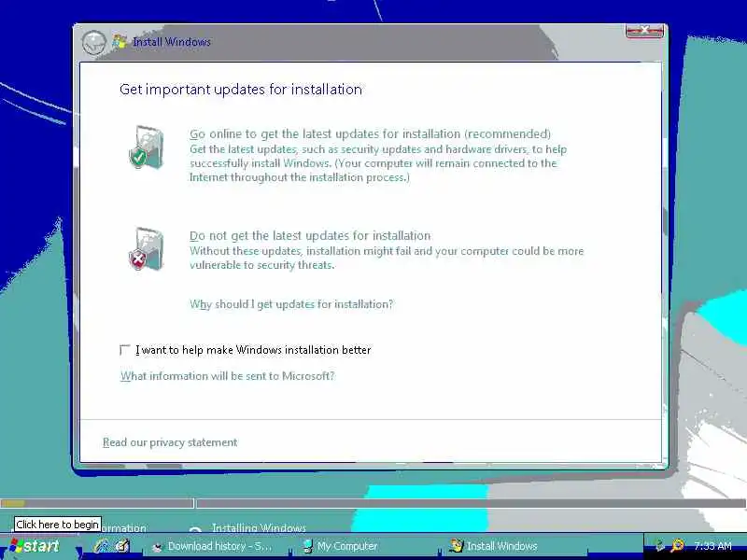Image resolution: width=747 pixels, height=560 pixels.
Task: Click the Windows flag icon in title bar
Action: 120,41
